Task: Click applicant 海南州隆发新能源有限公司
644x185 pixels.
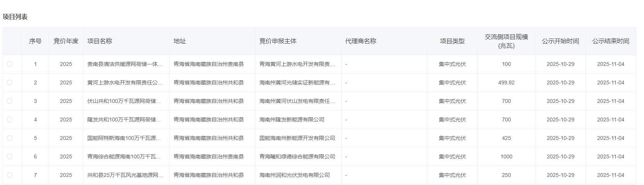Action: [292, 119]
